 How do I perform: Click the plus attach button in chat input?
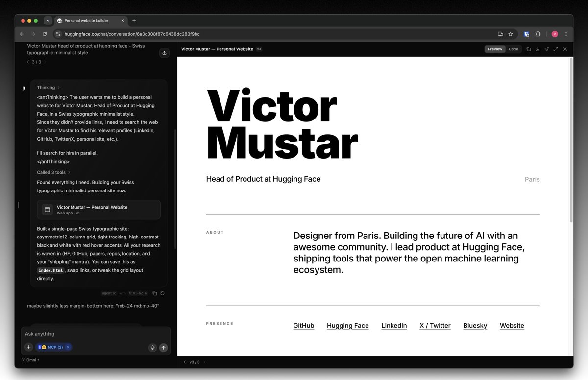pos(29,347)
